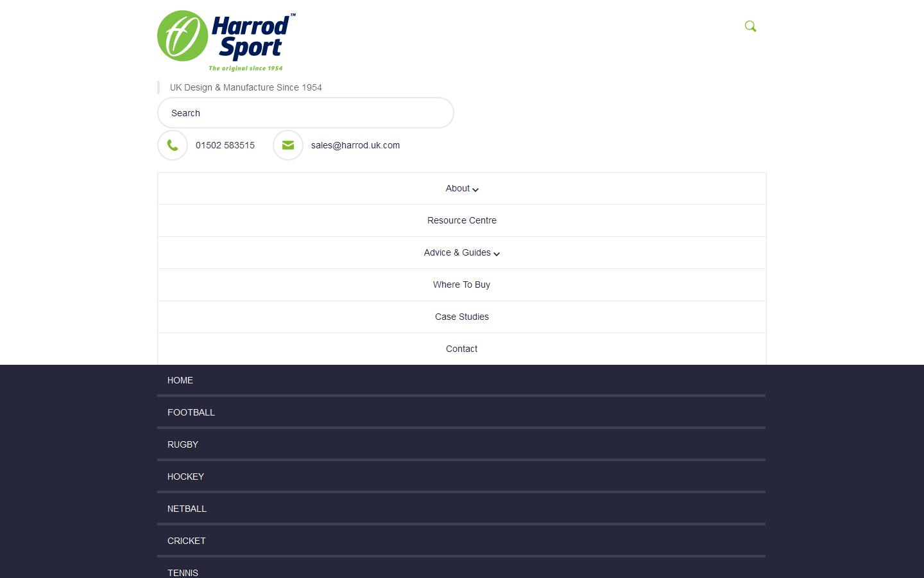Click the green magnifier search icon

(x=750, y=26)
